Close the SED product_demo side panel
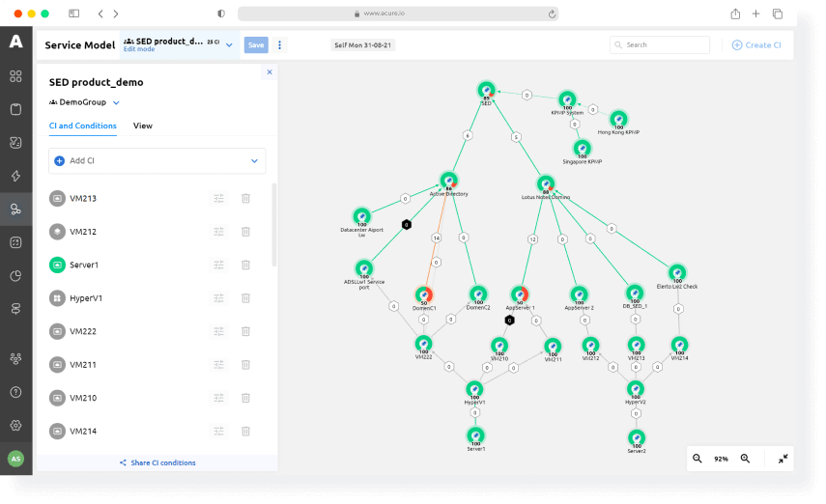Image resolution: width=826 pixels, height=504 pixels. click(x=270, y=72)
